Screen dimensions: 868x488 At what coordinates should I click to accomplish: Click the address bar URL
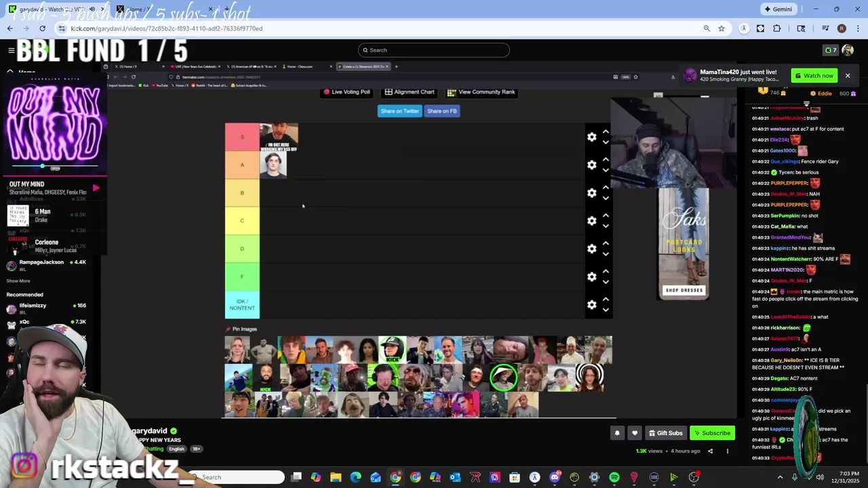[x=166, y=28]
